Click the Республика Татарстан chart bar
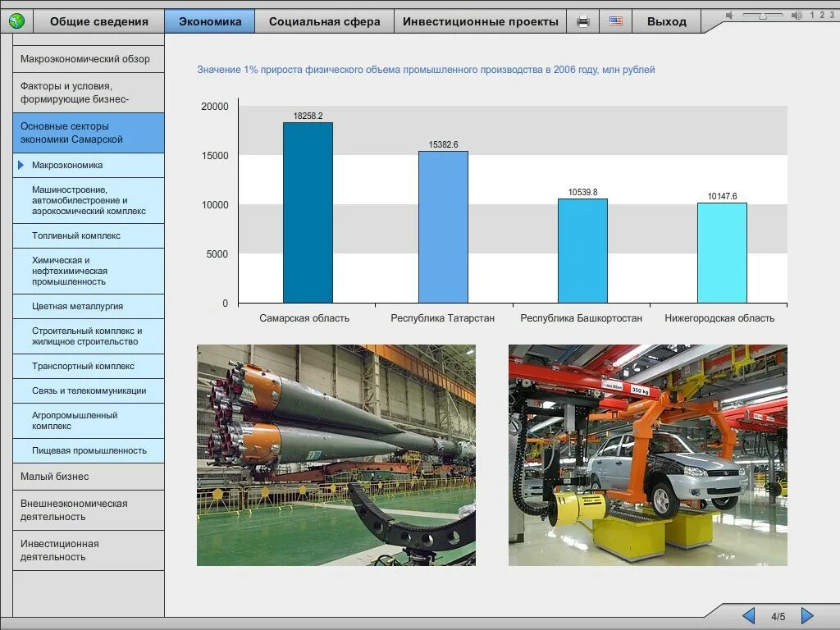 [443, 227]
